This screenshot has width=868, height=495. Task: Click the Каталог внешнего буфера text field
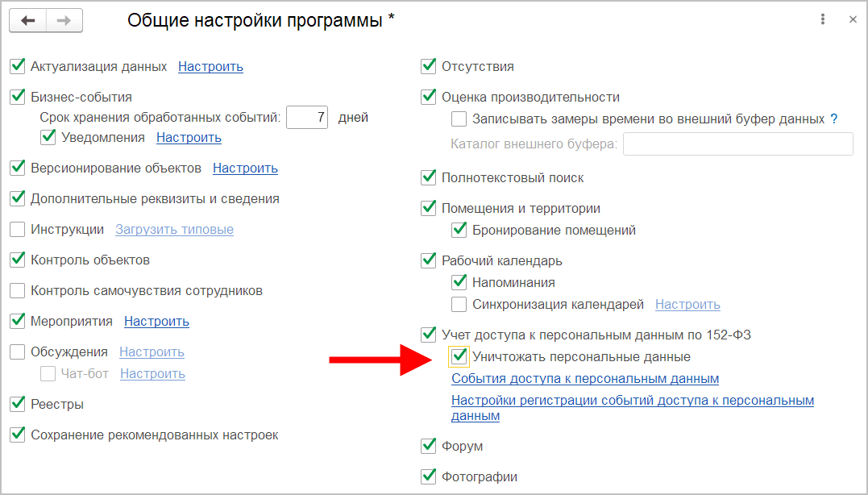tap(737, 144)
